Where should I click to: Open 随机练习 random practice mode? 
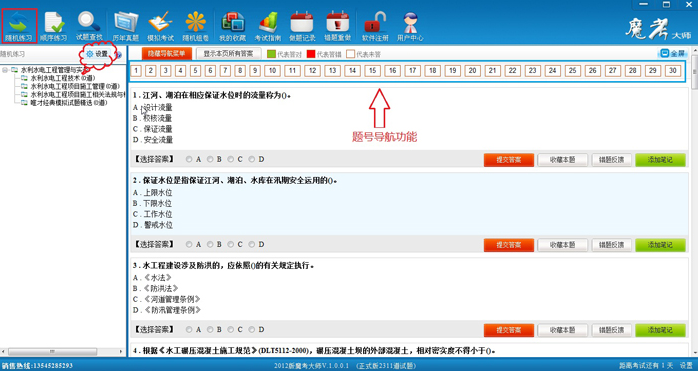click(19, 26)
